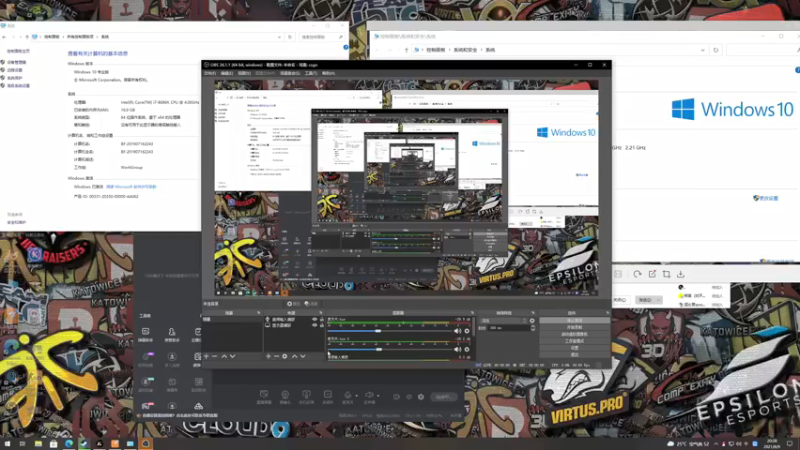800x450 pixels.
Task: Click Stop Streaming button in OBS Controls
Action: pos(574,320)
